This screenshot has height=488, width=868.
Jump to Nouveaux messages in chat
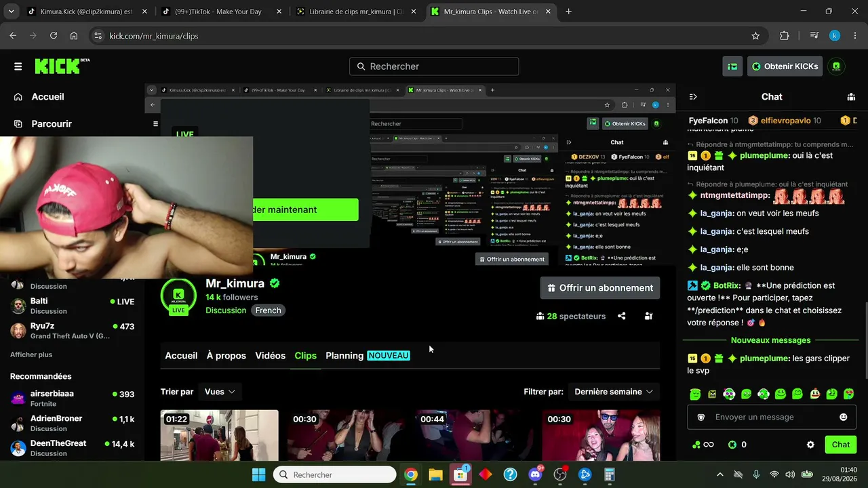point(770,340)
